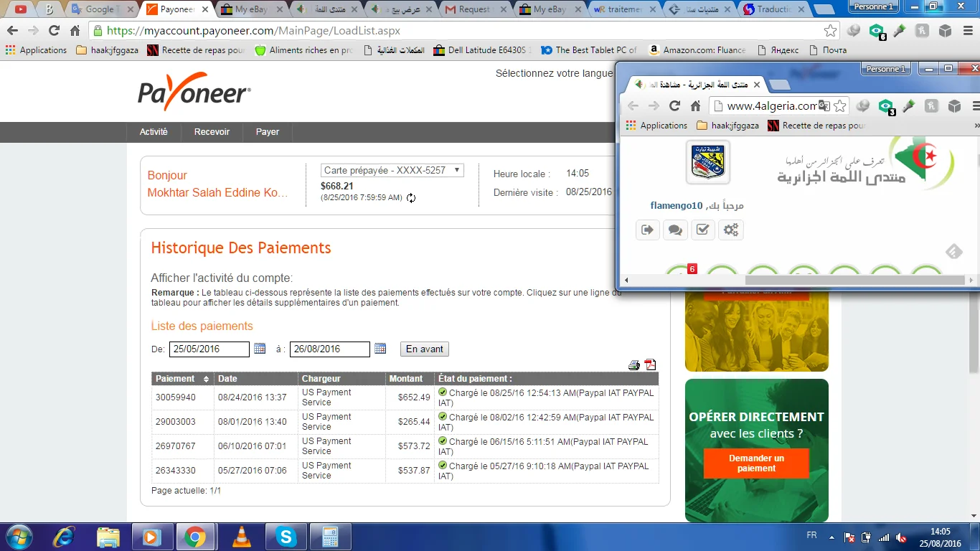980x551 pixels.
Task: Export the payment list as PDF
Action: click(x=650, y=365)
